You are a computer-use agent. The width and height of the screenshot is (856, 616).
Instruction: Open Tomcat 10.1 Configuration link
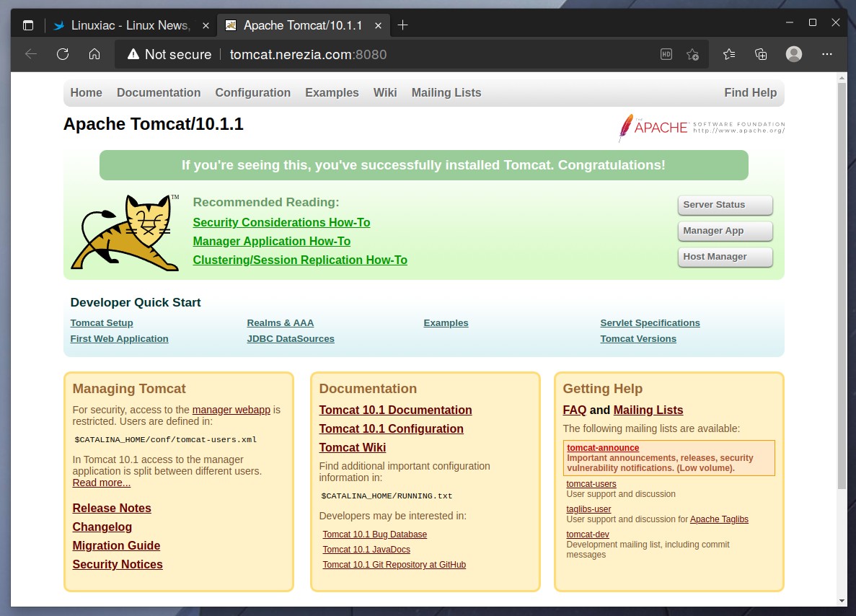[x=392, y=428]
